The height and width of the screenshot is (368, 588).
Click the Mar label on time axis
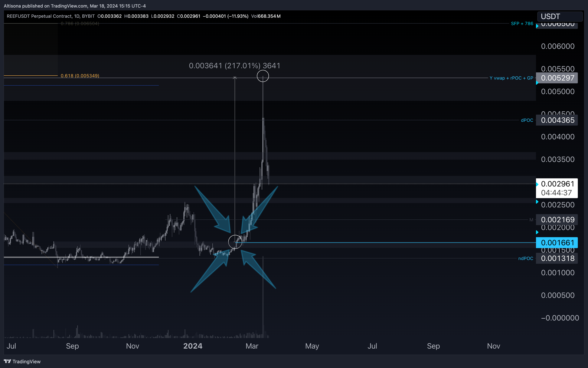click(252, 346)
